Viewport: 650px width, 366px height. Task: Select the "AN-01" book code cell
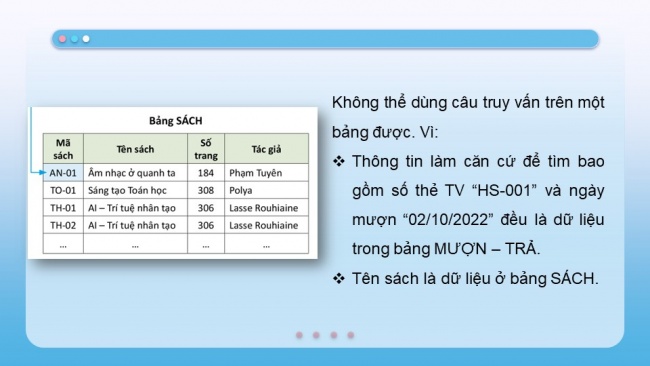click(63, 172)
